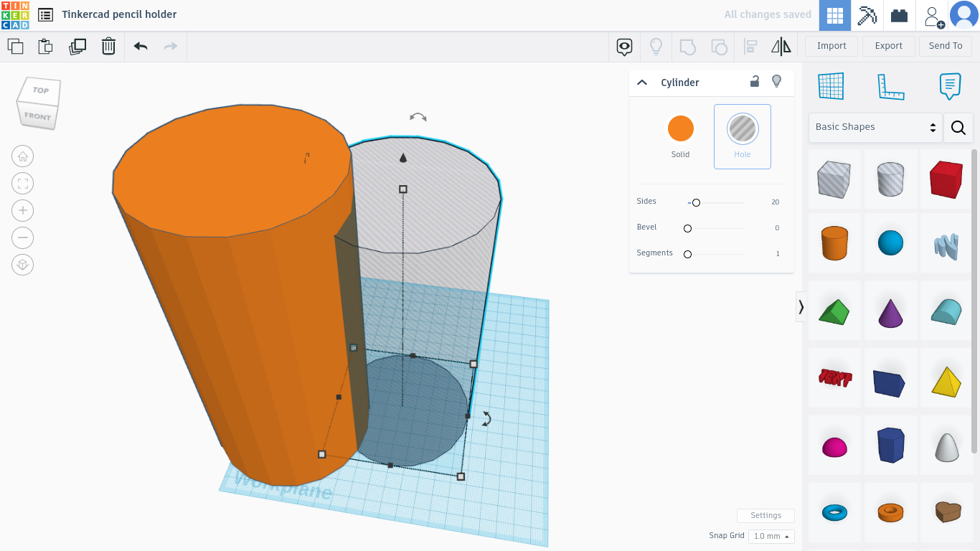980x551 pixels.
Task: Collapse the shapes side panel
Action: click(801, 307)
